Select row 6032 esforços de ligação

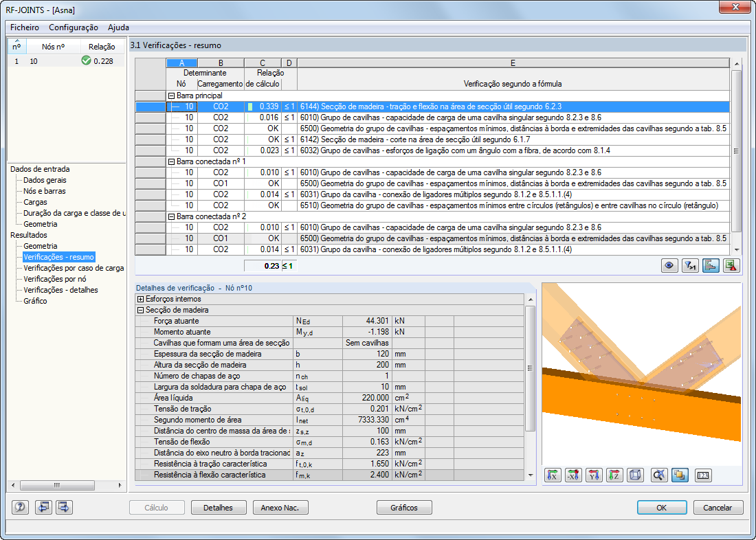(x=432, y=150)
